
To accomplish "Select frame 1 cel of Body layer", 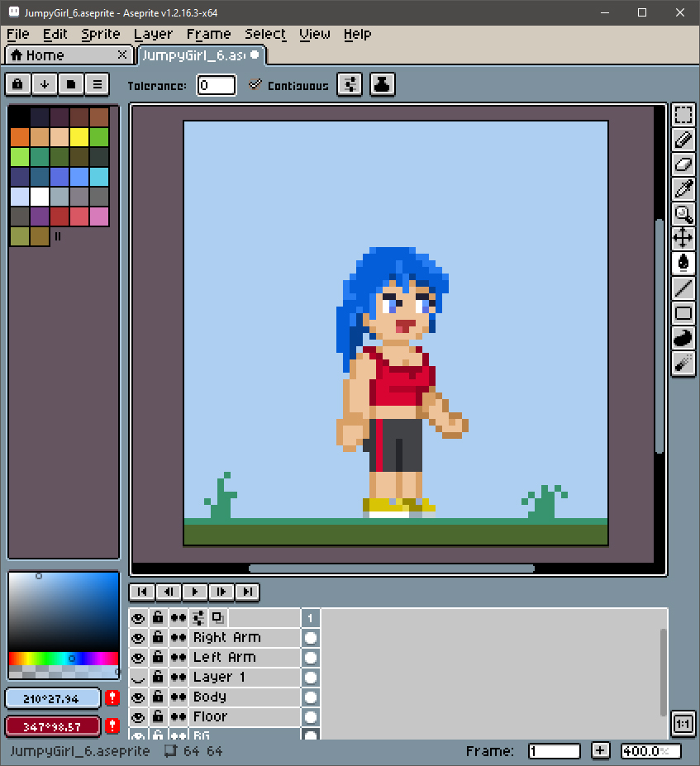I will click(x=311, y=697).
